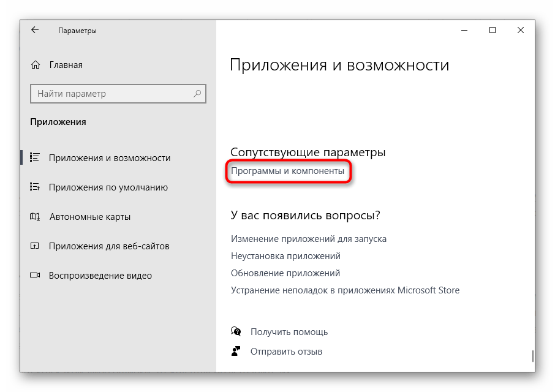This screenshot has width=555, height=392.
Task: Click the Приложения по умолчанию icon
Action: [x=35, y=187]
